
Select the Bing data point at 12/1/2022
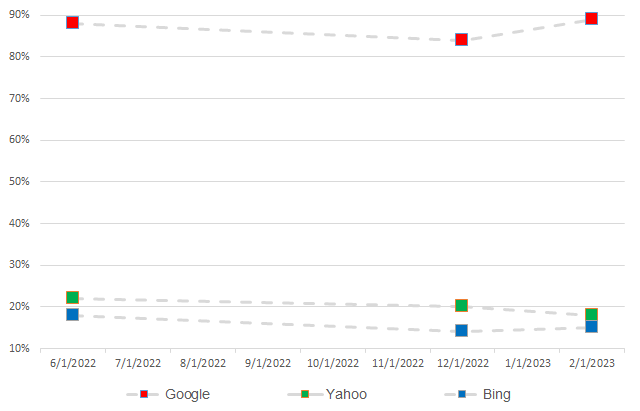[x=461, y=330]
